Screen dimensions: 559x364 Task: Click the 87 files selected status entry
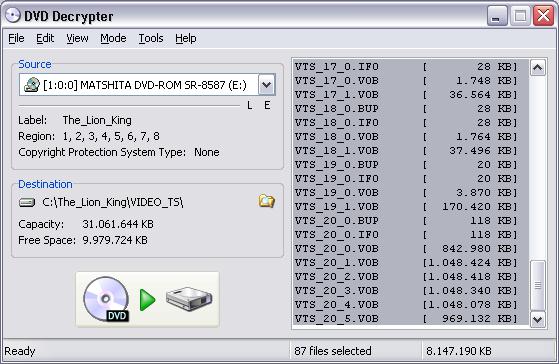point(333,351)
